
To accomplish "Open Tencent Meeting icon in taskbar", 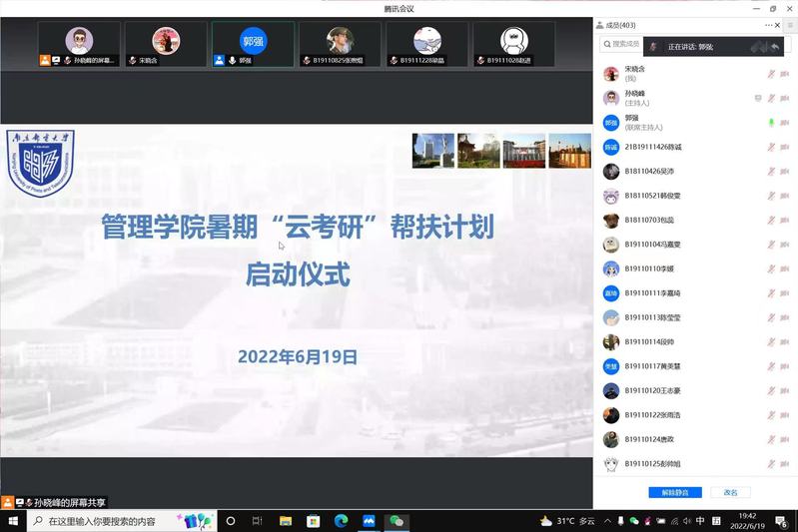I will [369, 521].
